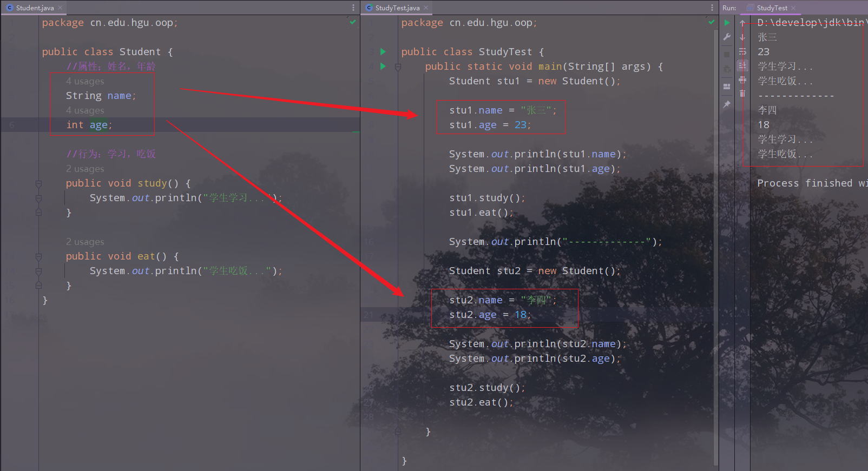Jump up the stack trace with up arrow
Image resolution: width=868 pixels, height=471 pixels.
click(x=742, y=23)
